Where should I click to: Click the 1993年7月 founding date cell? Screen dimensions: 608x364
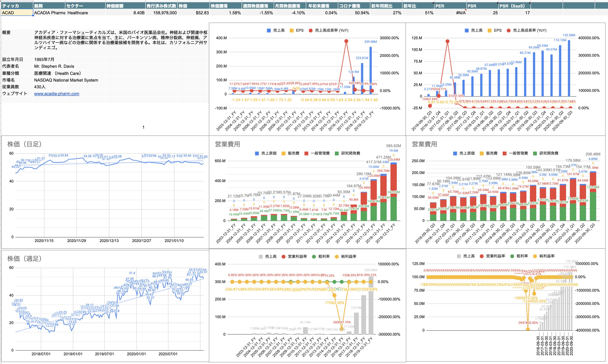point(49,59)
